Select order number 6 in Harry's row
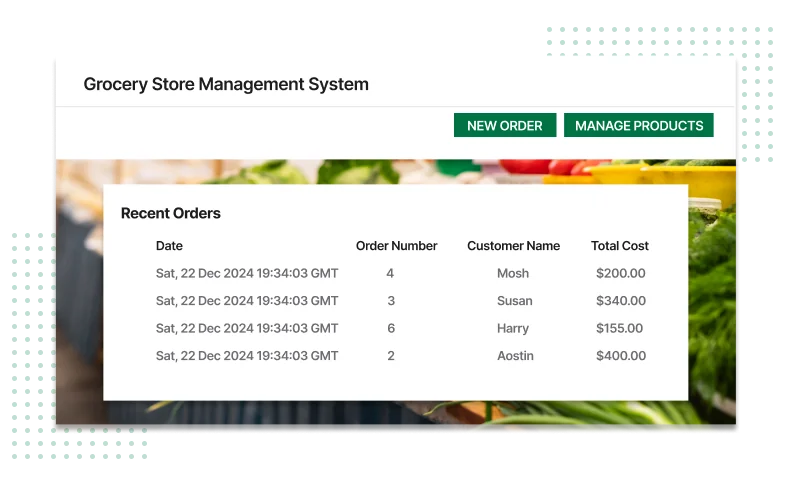 click(390, 328)
